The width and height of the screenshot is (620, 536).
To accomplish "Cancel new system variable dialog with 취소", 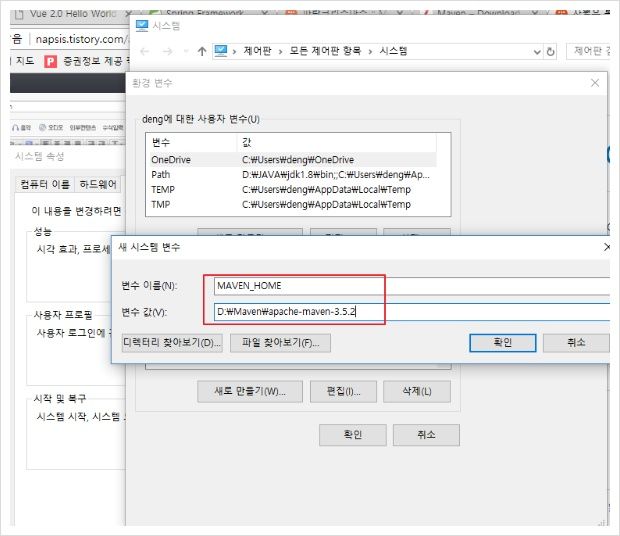I will point(576,343).
